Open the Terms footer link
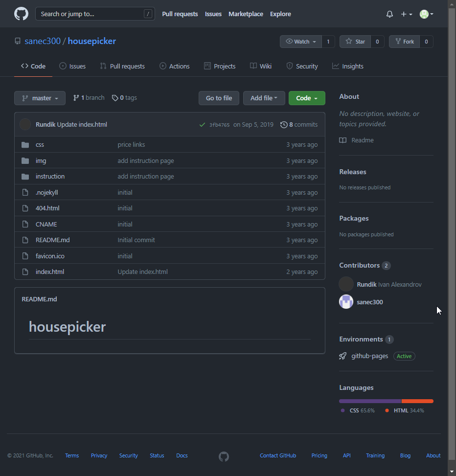This screenshot has width=456, height=476. 72,455
